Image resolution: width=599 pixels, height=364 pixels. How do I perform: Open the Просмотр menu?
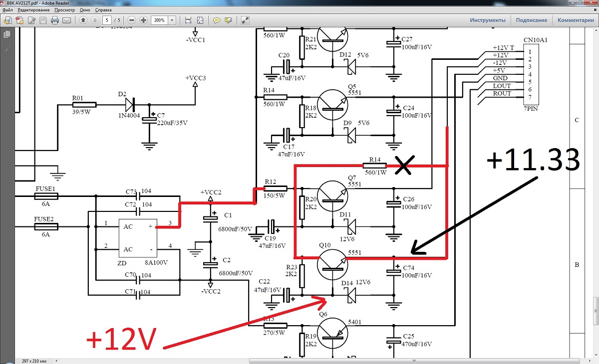65,10
